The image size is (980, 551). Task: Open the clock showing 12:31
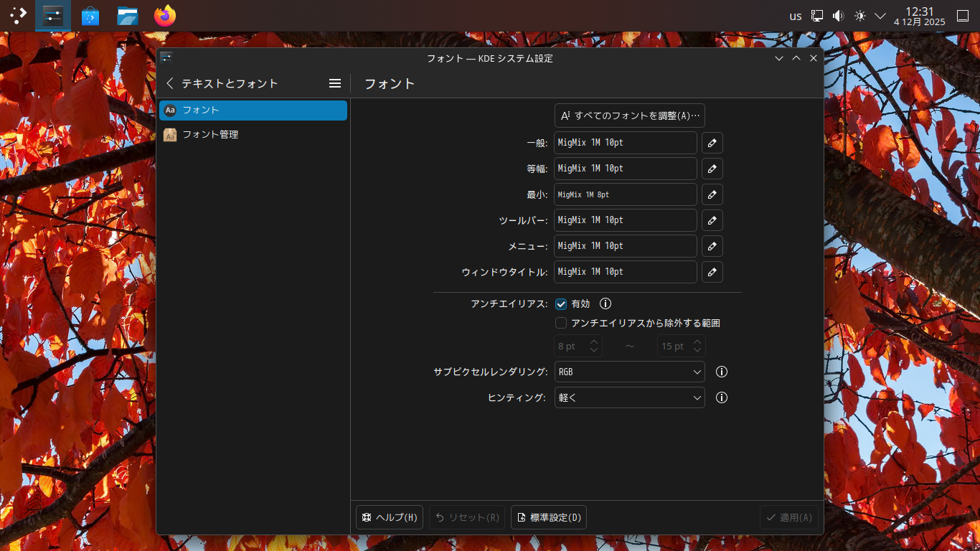click(x=920, y=16)
